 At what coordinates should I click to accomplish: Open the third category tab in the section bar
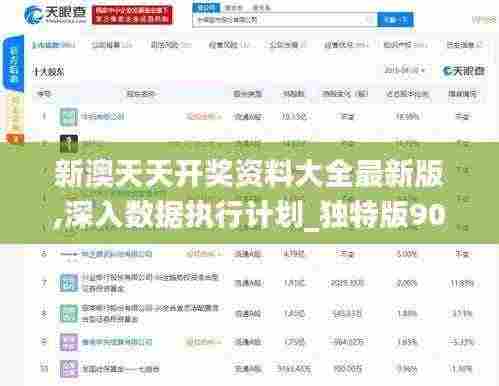click(x=171, y=45)
